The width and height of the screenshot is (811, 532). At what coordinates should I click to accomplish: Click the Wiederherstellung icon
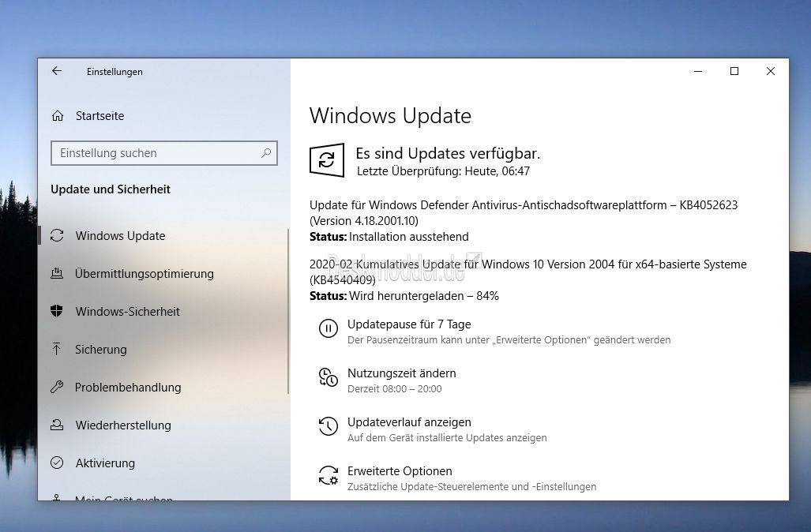click(57, 425)
